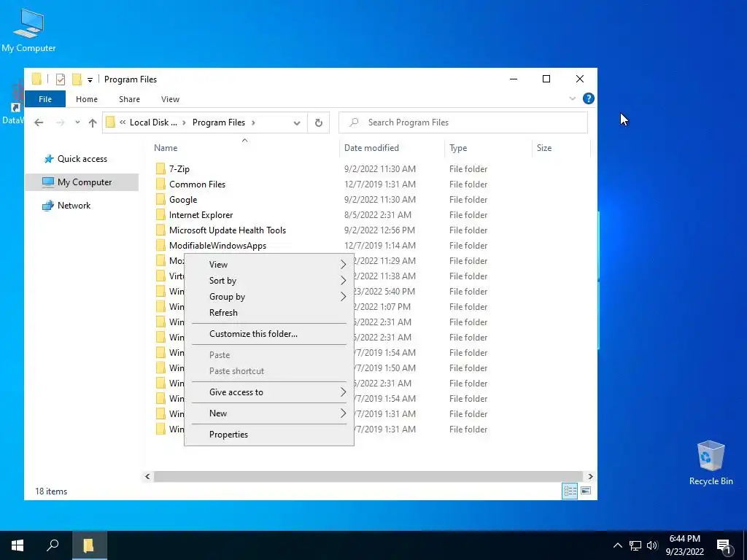The width and height of the screenshot is (747, 560).
Task: Open Explorer Help question mark icon
Action: click(589, 98)
